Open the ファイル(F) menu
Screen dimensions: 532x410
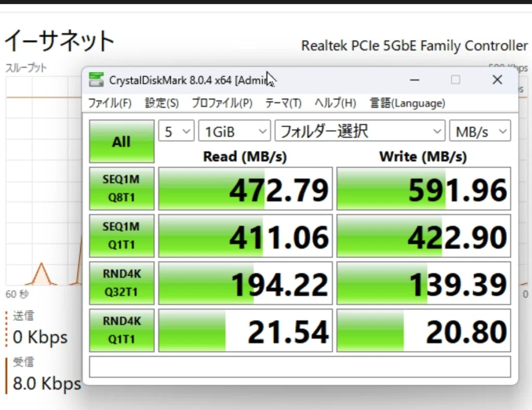pos(110,103)
